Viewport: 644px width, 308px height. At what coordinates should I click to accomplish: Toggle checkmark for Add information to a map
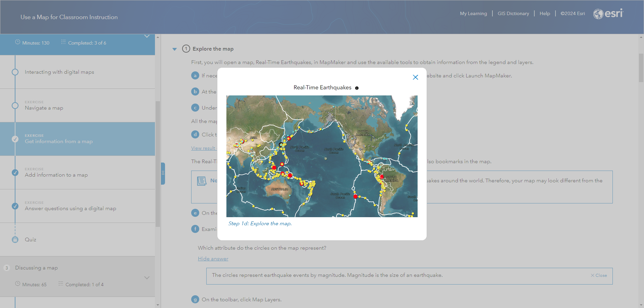click(15, 173)
